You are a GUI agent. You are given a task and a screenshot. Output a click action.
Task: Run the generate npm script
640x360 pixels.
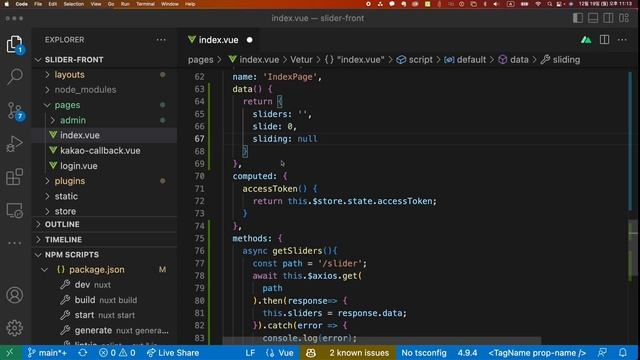(x=104, y=330)
